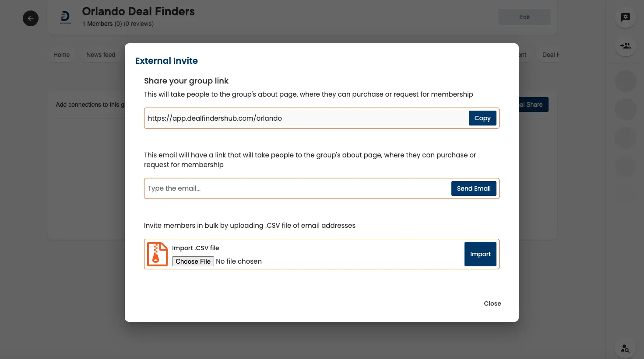
Task: Open the chat message icon in sidebar
Action: click(x=626, y=17)
